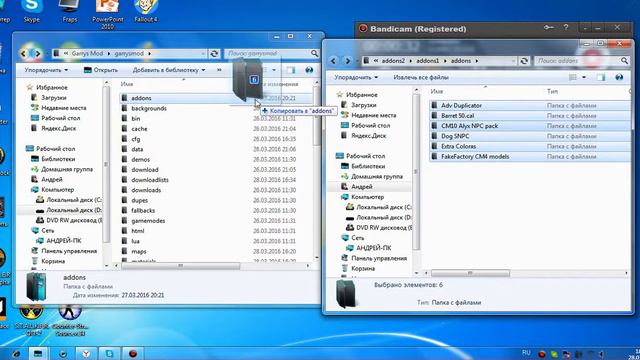
Task: Select the gamemodes folder
Action: [x=148, y=221]
